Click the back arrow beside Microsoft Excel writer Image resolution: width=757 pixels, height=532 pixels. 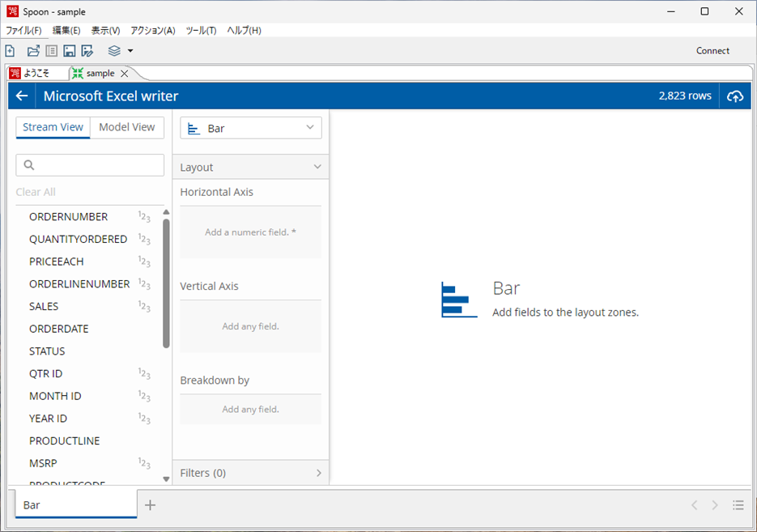pos(22,96)
